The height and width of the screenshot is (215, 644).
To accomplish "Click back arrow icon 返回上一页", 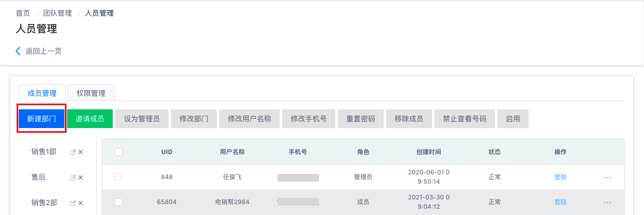I will point(18,51).
